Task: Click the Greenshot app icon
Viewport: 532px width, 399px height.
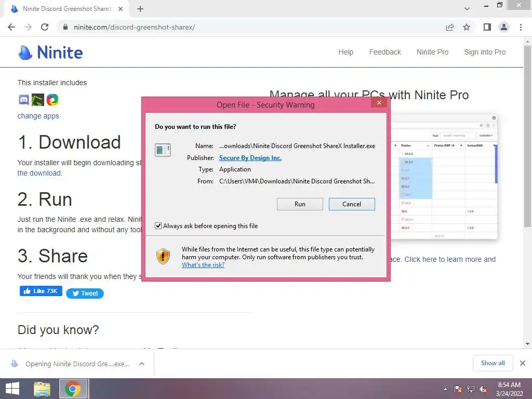Action: [37, 100]
